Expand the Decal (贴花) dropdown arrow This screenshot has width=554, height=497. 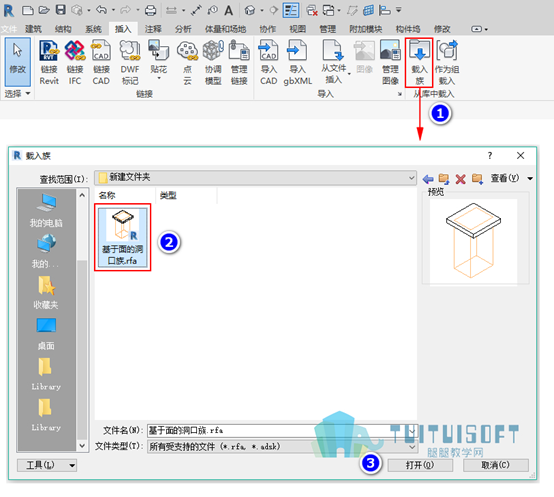coord(159,78)
